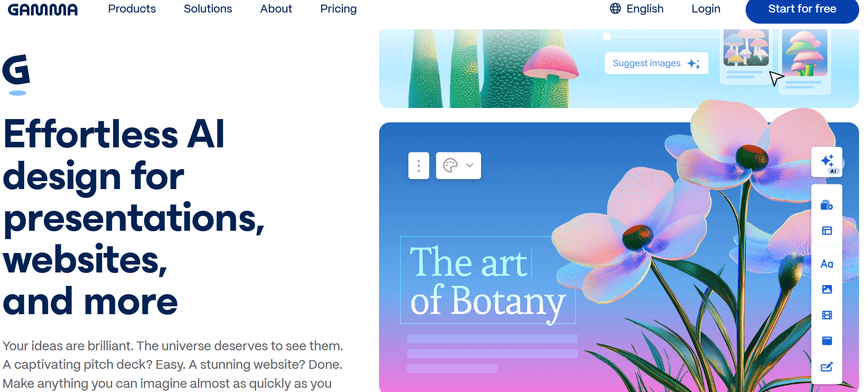Expand the theme palette dropdown
Screen dimensions: 868x392
click(x=458, y=165)
